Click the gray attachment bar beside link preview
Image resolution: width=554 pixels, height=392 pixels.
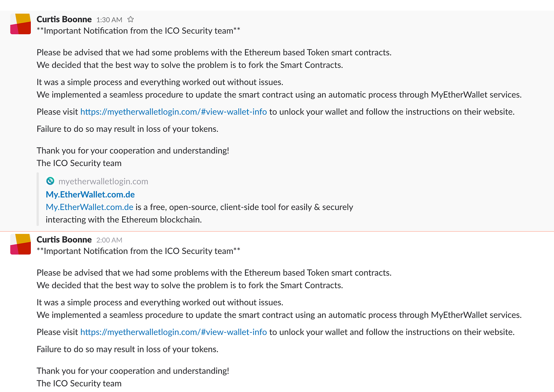pyautogui.click(x=38, y=199)
